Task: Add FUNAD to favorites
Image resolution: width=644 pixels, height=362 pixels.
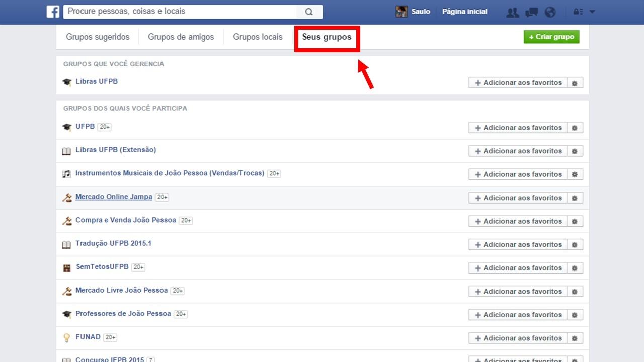Action: tap(518, 338)
